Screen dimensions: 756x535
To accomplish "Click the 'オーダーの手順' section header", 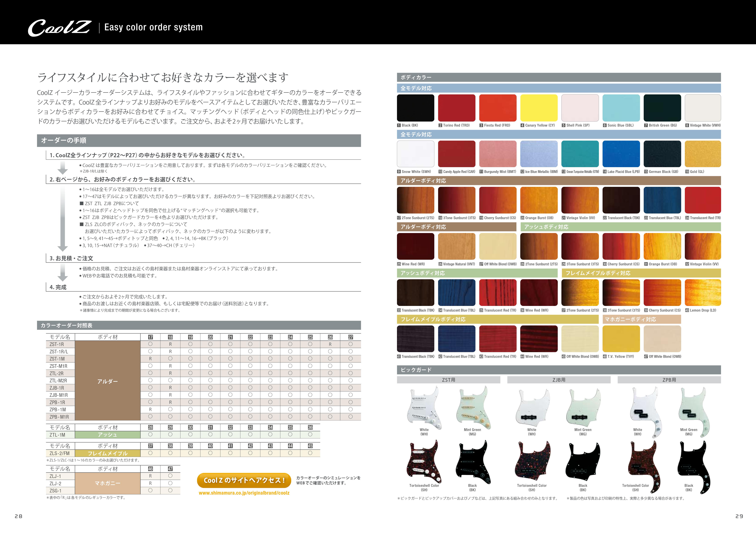I will (199, 141).
